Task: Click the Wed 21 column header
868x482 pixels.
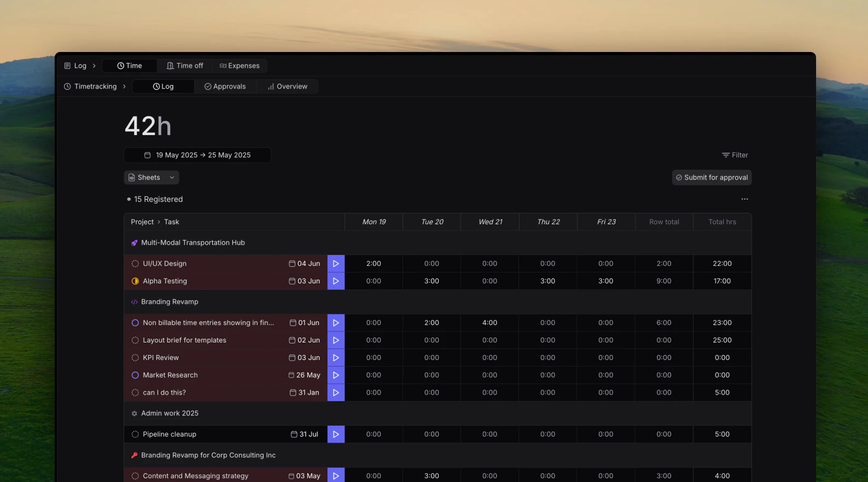Action: (490, 222)
